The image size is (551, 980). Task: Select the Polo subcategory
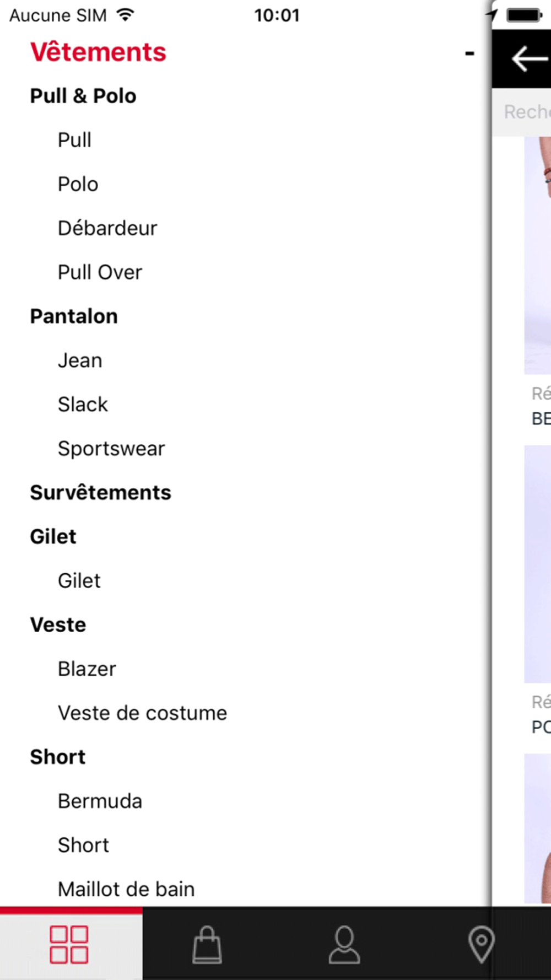(x=78, y=184)
